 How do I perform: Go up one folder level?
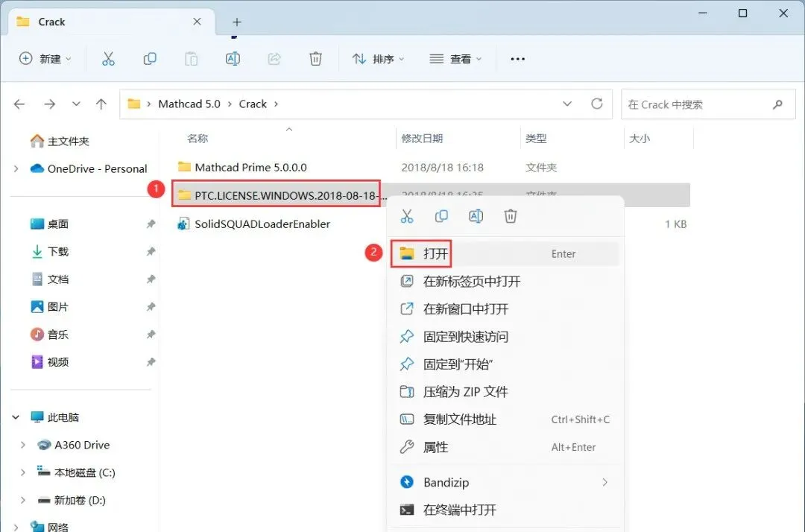point(101,104)
